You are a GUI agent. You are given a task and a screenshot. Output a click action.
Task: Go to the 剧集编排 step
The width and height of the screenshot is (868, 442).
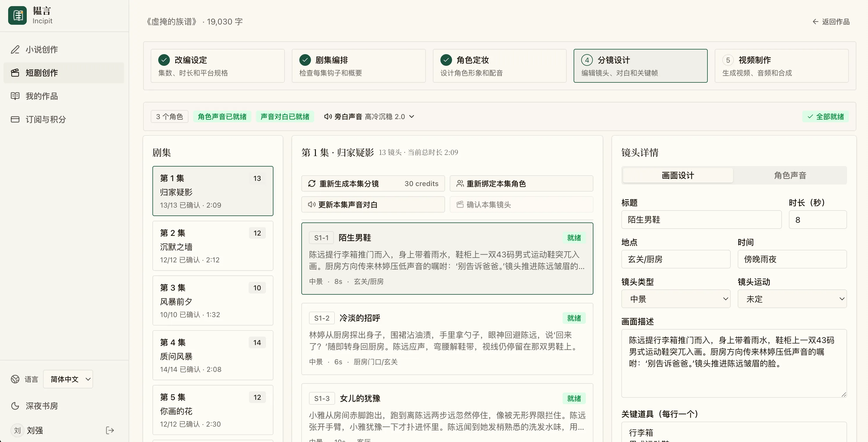359,66
